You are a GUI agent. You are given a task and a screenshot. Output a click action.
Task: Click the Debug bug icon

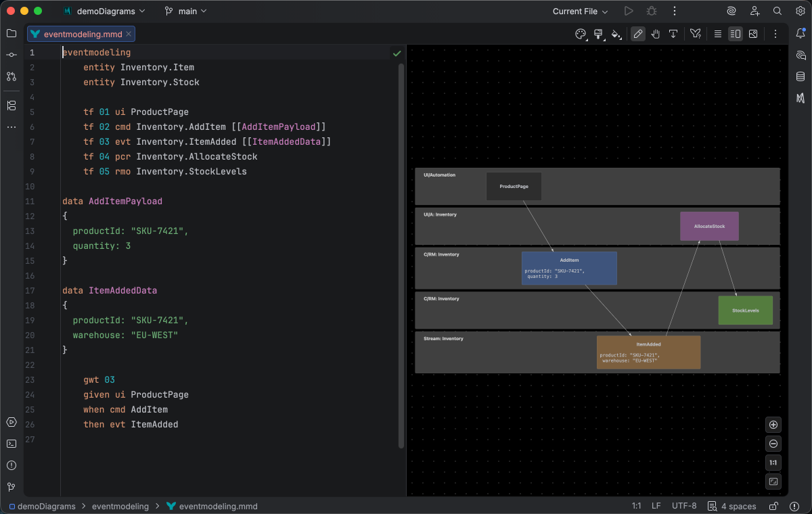click(652, 11)
